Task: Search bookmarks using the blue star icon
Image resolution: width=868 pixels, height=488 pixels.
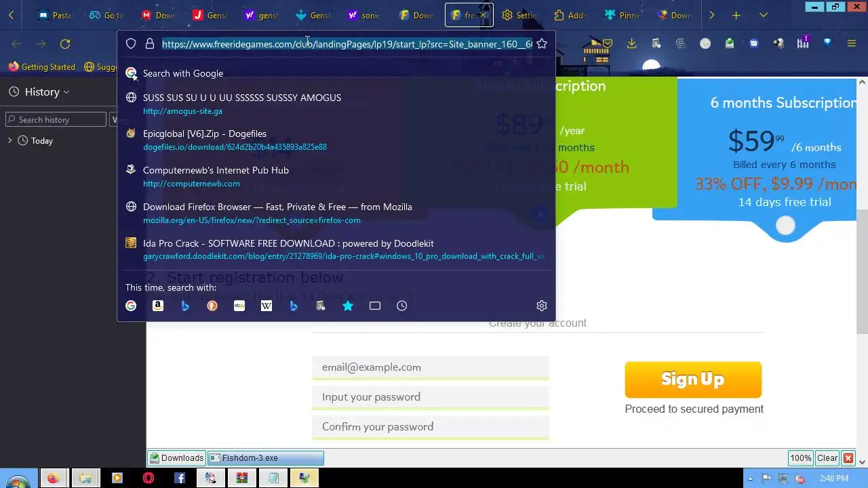Action: pyautogui.click(x=348, y=306)
